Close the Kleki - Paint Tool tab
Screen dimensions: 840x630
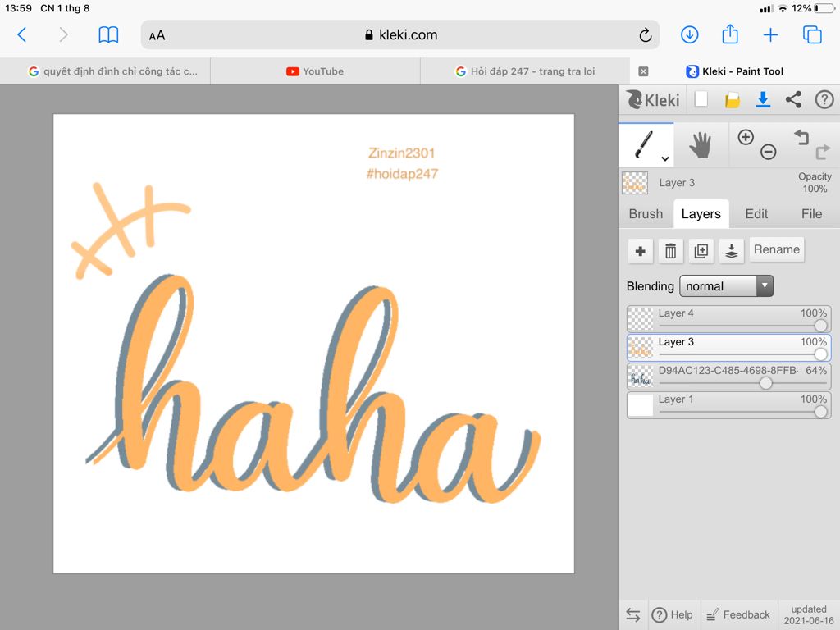[643, 71]
